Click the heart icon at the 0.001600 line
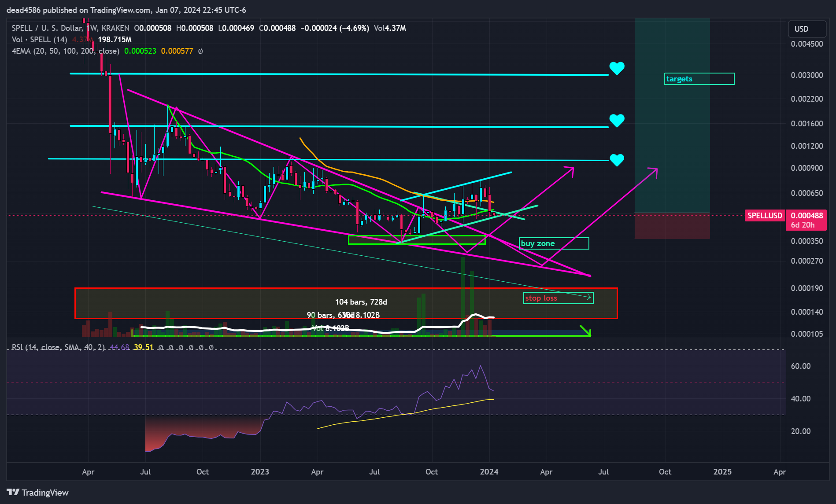This screenshot has width=836, height=504. pyautogui.click(x=617, y=120)
